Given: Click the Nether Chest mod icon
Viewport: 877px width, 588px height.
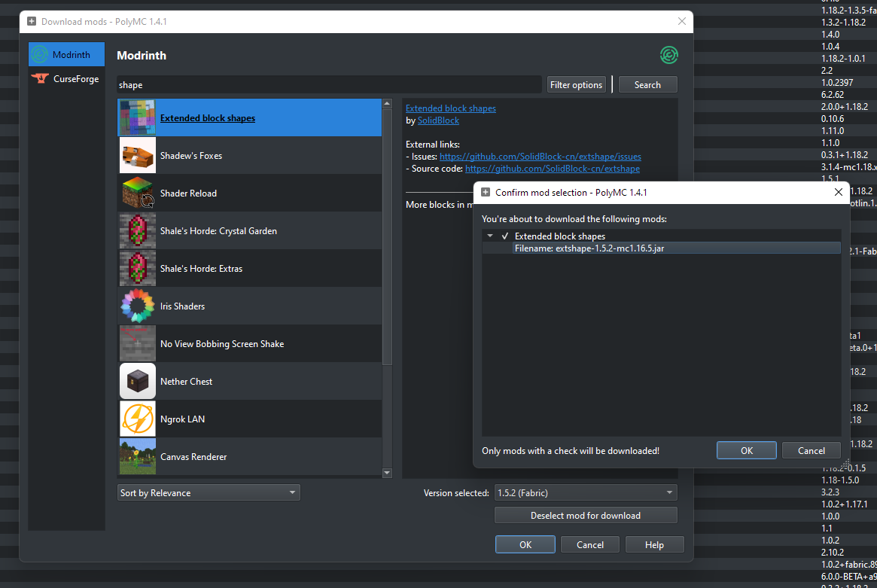Looking at the screenshot, I should click(x=137, y=381).
